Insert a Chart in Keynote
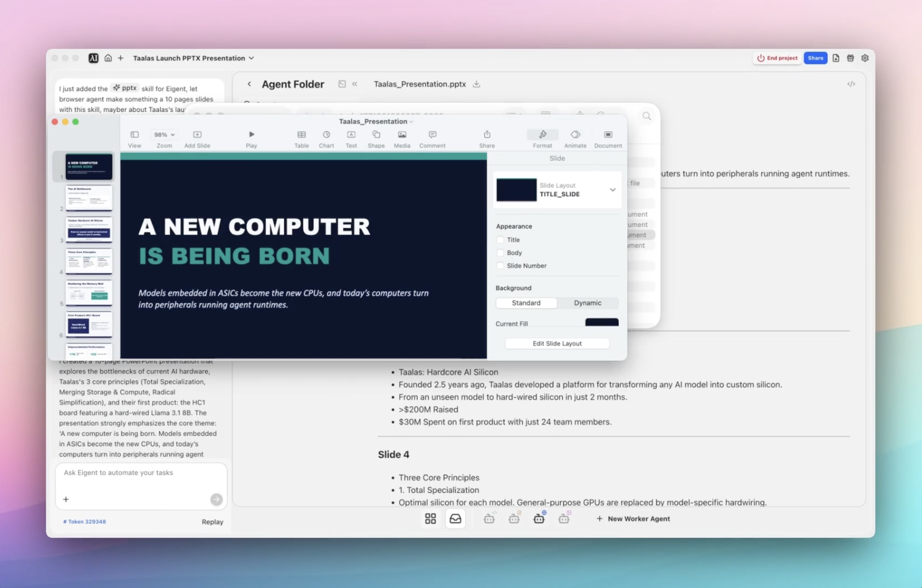 (326, 135)
